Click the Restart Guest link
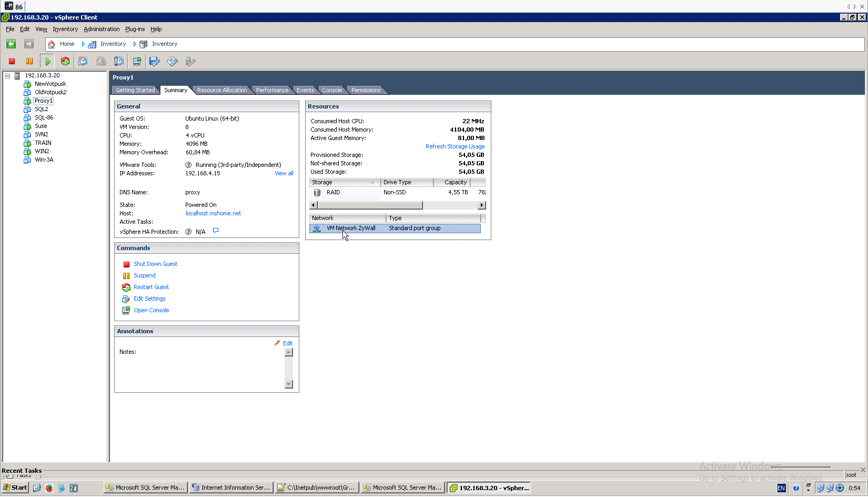The height and width of the screenshot is (497, 868). click(x=151, y=287)
